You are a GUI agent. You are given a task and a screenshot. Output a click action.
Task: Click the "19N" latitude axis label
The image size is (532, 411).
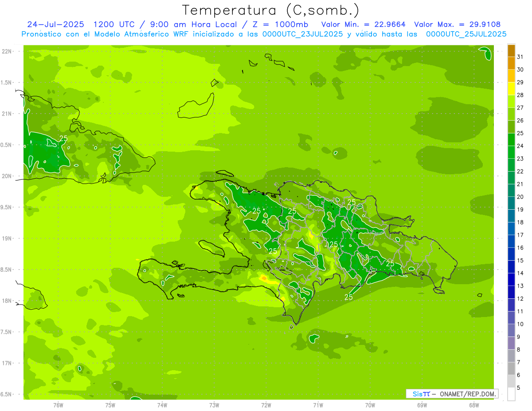7,238
